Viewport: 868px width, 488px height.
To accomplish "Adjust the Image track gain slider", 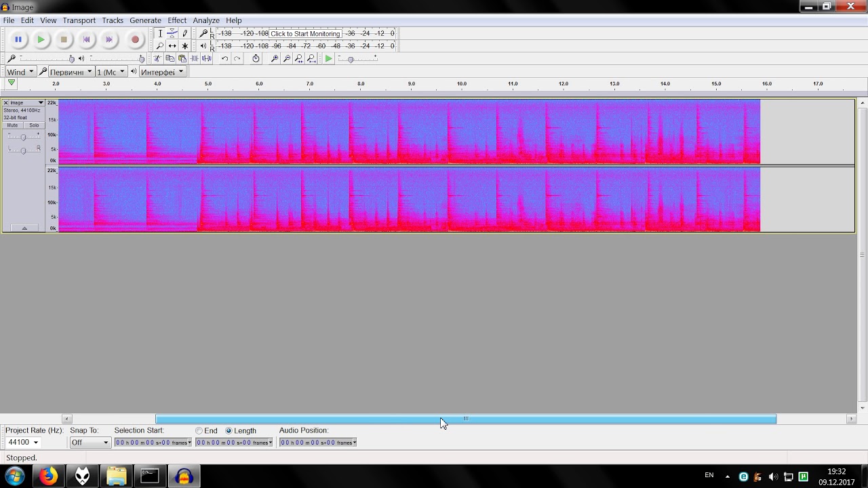I will (x=23, y=137).
